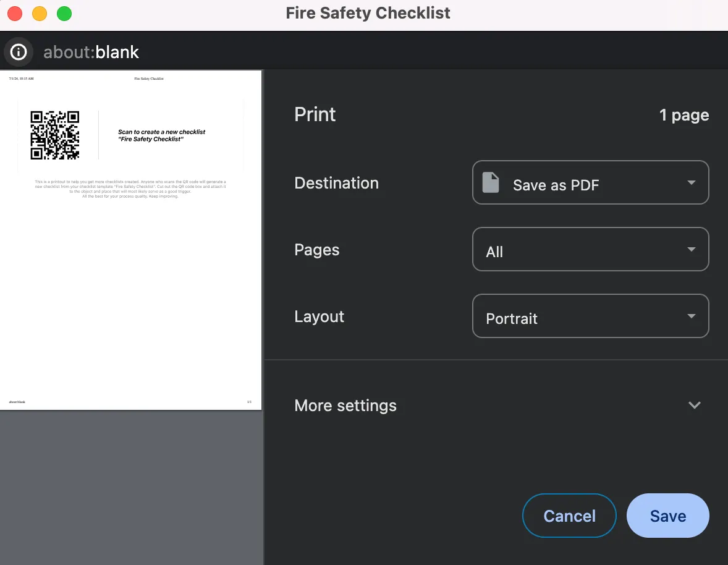Viewport: 728px width, 565px height.
Task: Click the preview footer page number 1/1
Action: point(249,402)
